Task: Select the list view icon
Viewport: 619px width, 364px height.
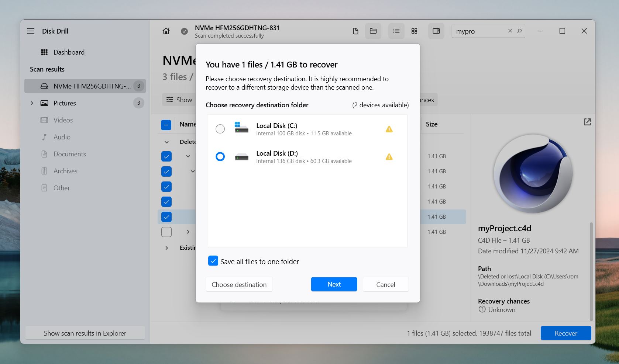Action: (x=396, y=31)
